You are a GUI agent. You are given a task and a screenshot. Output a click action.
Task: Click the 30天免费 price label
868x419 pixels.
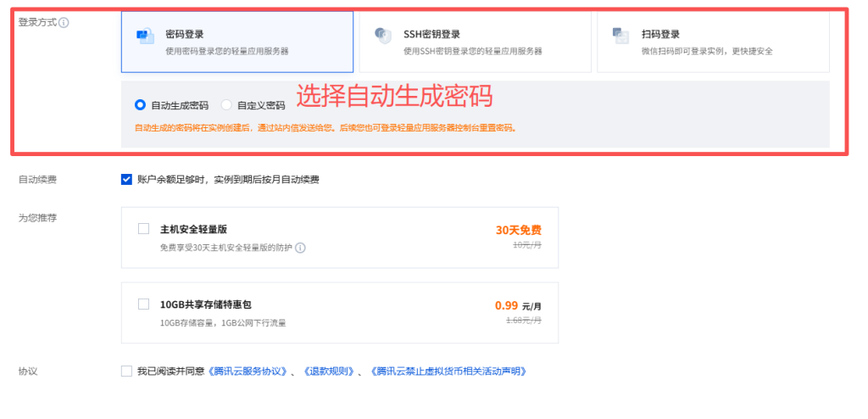[x=518, y=230]
